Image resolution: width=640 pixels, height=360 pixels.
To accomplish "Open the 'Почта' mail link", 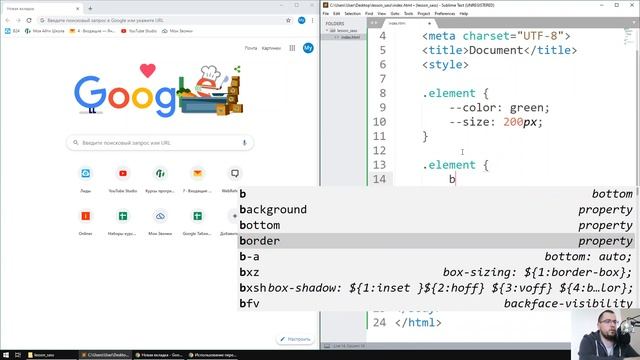I will (251, 48).
